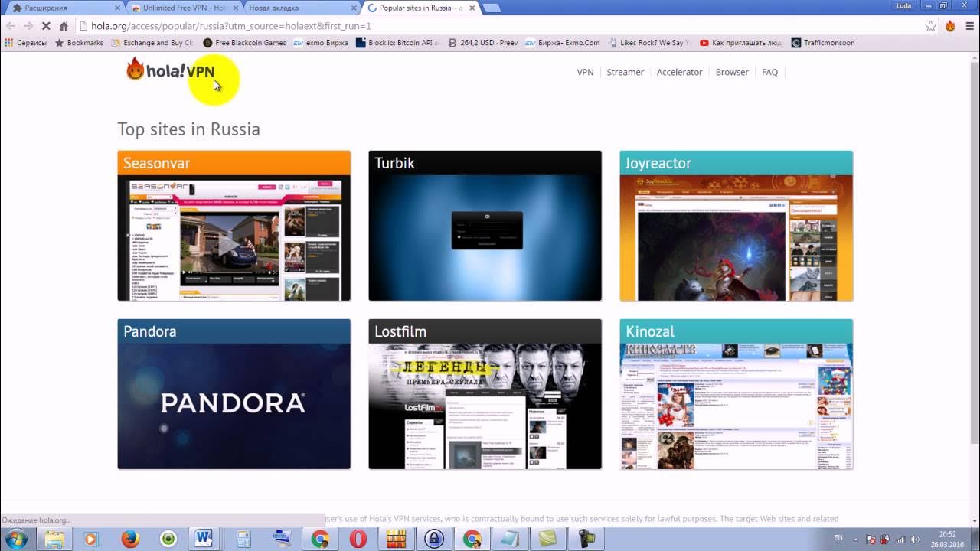This screenshot has height=551, width=980.
Task: Open the green circle taskbar app
Action: (x=168, y=539)
